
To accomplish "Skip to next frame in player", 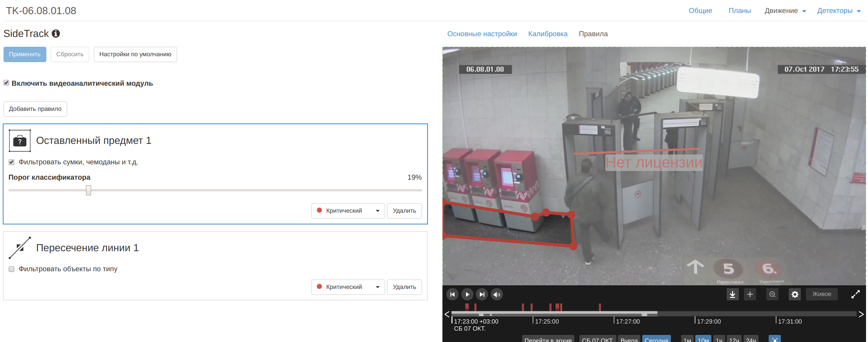I will (482, 294).
